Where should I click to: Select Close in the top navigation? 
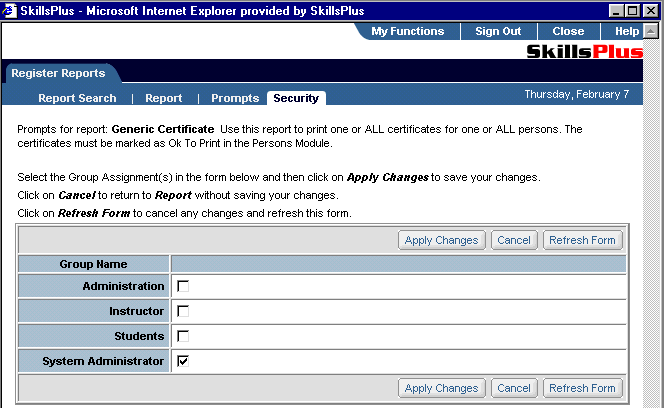pyautogui.click(x=568, y=31)
